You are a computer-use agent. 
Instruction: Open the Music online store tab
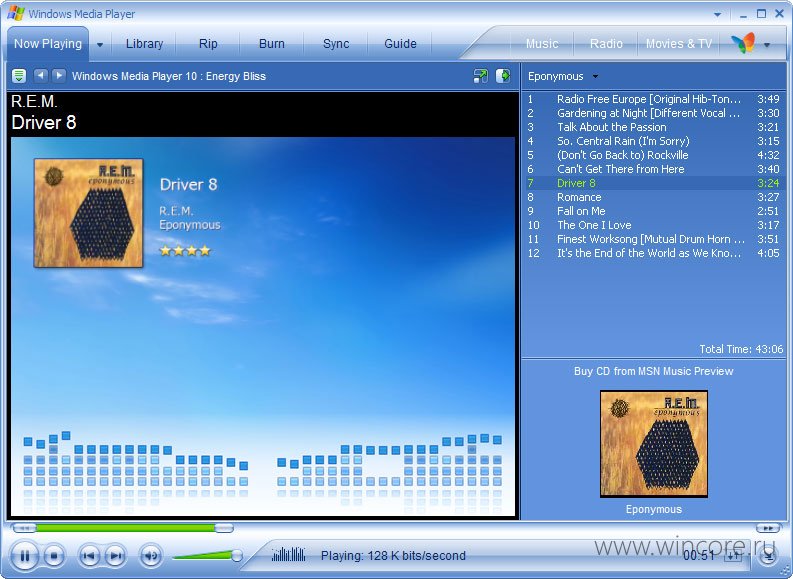[542, 44]
